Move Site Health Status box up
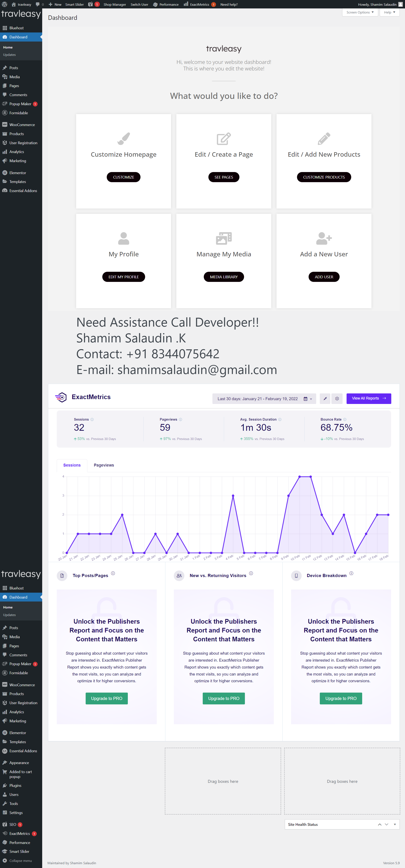 [x=380, y=825]
